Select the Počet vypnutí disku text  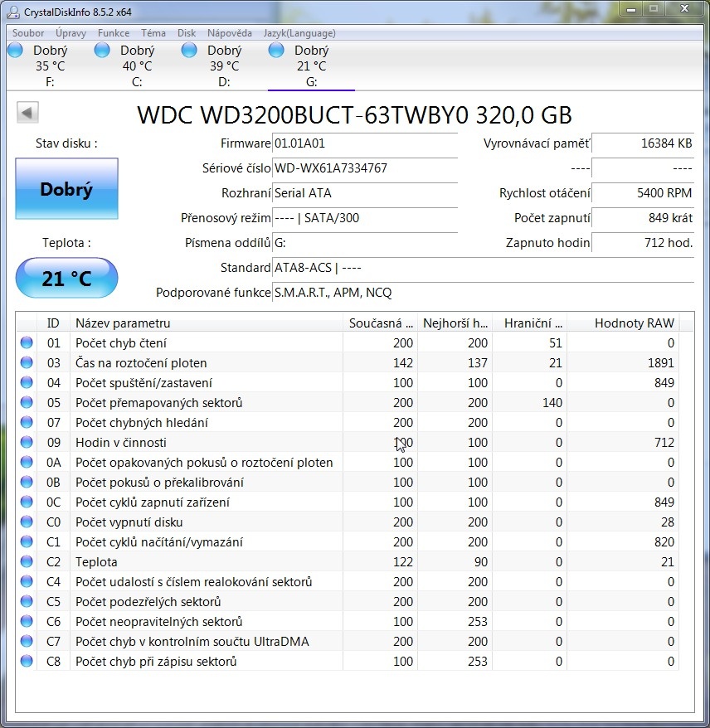point(129,522)
